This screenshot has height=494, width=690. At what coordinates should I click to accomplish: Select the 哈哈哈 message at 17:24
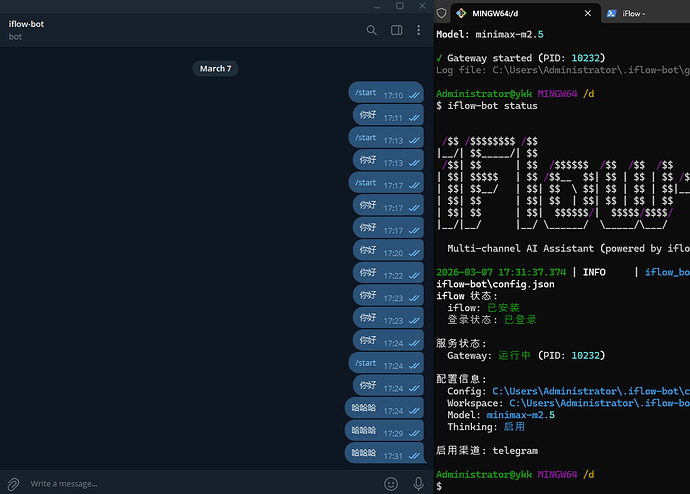click(384, 408)
